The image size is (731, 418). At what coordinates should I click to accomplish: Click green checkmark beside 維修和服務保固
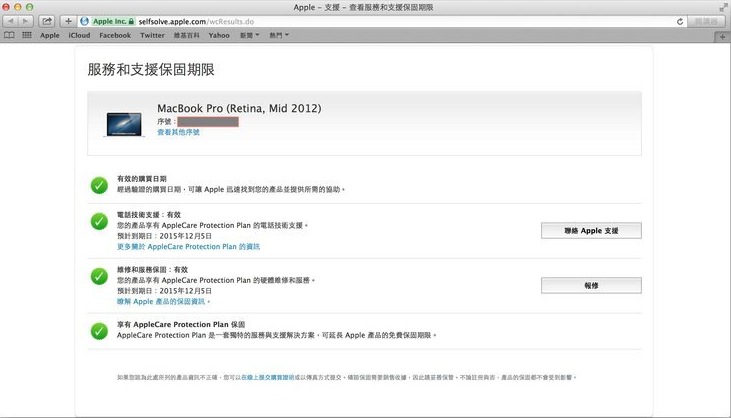click(x=99, y=276)
